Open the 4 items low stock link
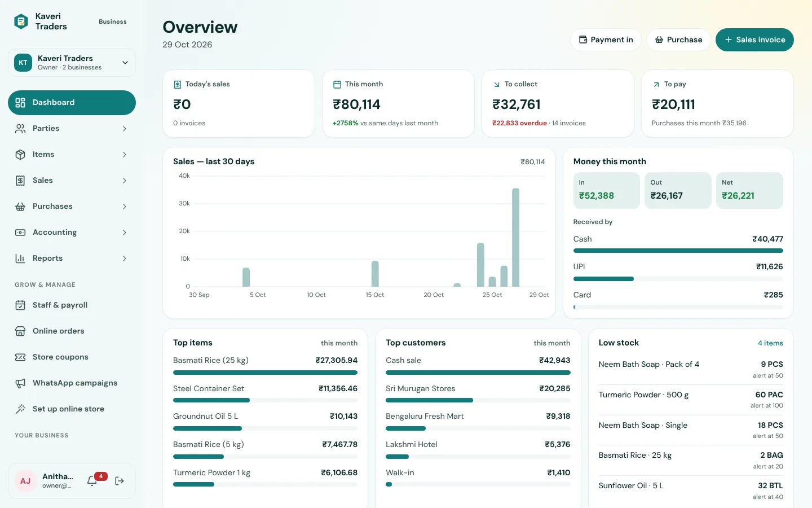The image size is (812, 508). [770, 343]
